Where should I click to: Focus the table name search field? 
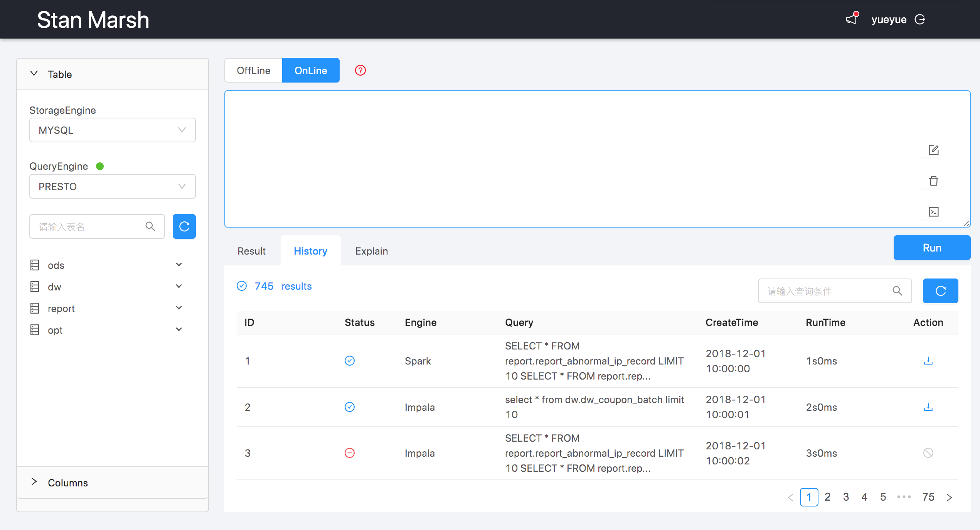point(97,226)
